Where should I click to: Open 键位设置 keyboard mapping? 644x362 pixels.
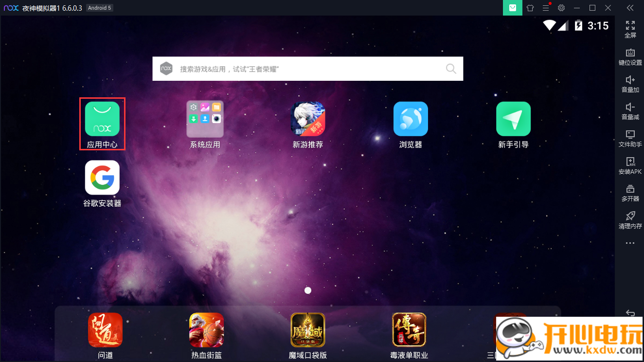point(630,56)
